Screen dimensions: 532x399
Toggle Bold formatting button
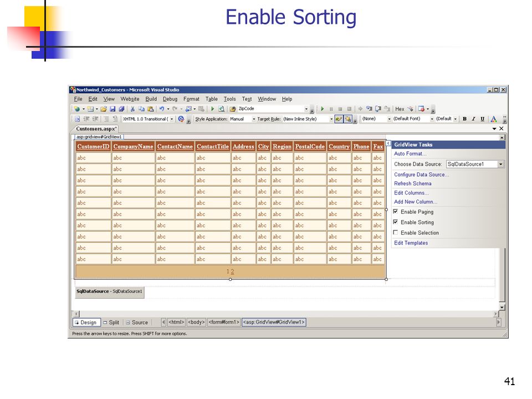point(464,119)
